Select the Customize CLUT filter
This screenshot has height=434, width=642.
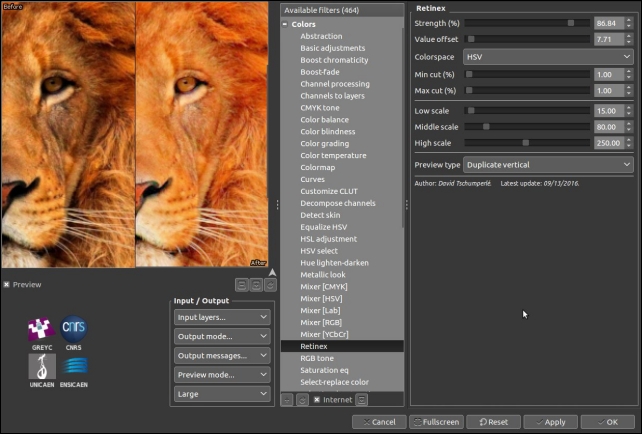coord(329,191)
